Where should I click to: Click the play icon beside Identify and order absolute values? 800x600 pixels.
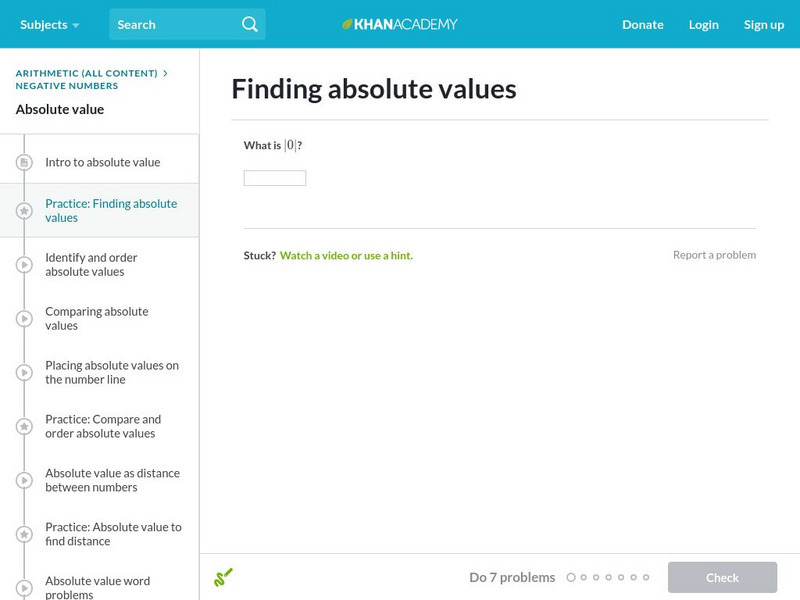24,264
